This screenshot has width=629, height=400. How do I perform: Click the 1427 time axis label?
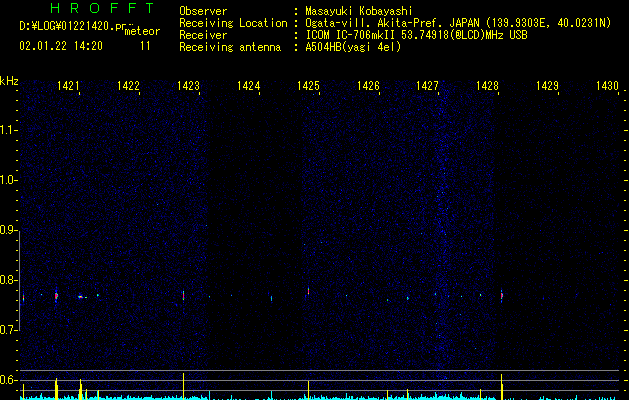(x=427, y=85)
